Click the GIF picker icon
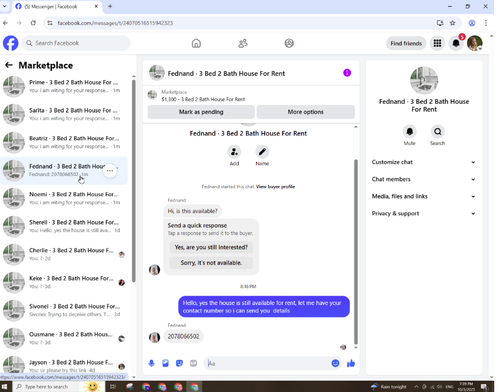Screen dimensions: 500x392 [193, 363]
